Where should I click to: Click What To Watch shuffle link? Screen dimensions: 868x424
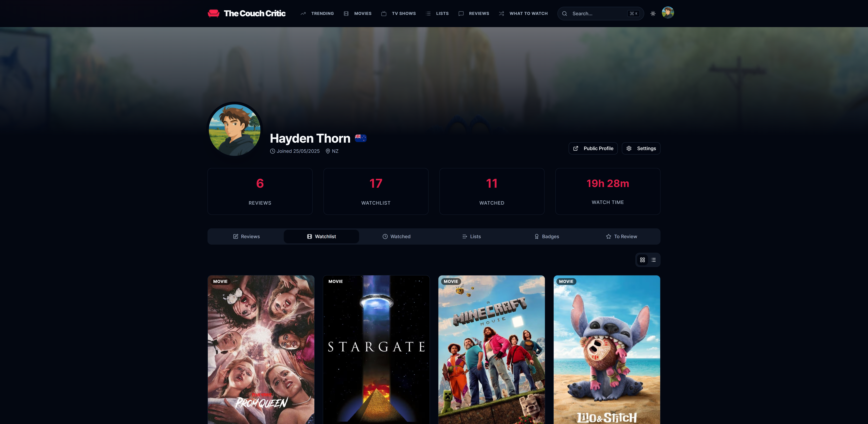coord(523,14)
